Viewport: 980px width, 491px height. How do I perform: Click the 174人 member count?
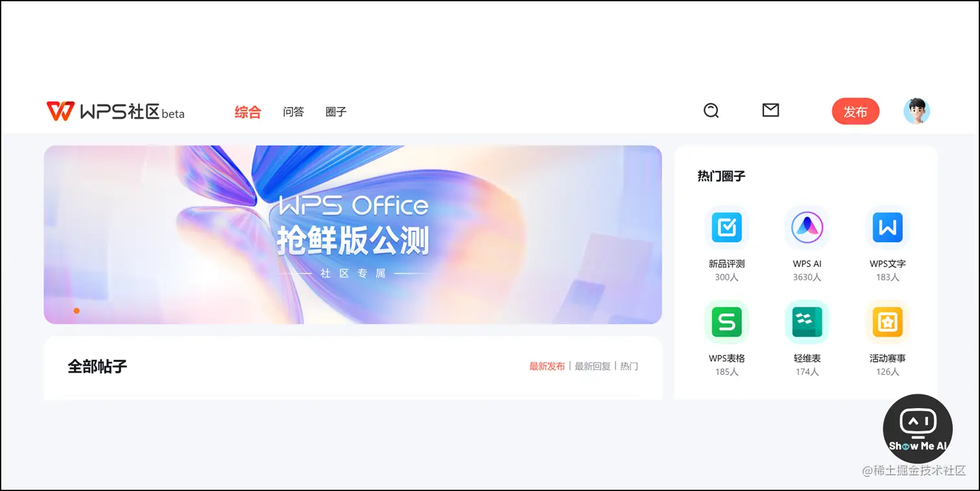click(x=807, y=372)
